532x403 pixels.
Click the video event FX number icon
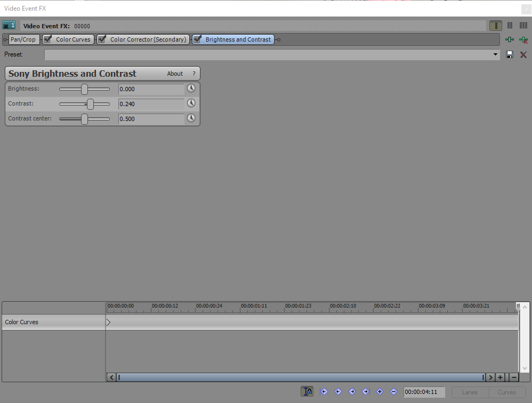click(x=9, y=26)
